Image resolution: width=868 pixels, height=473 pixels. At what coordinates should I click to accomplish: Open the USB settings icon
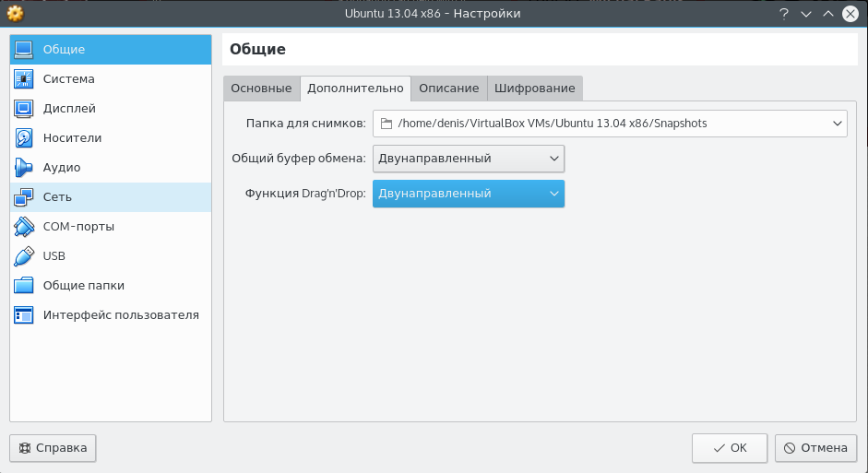coord(24,256)
